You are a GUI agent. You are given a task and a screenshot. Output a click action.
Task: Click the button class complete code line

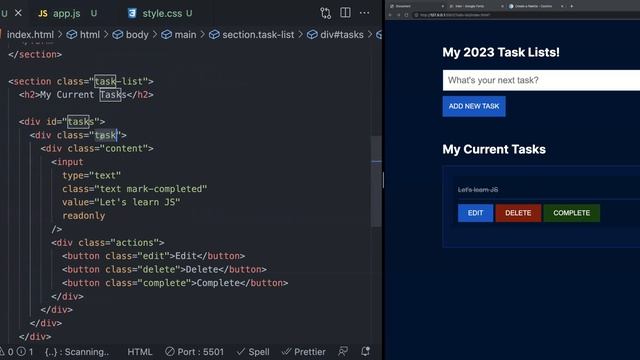[175, 283]
